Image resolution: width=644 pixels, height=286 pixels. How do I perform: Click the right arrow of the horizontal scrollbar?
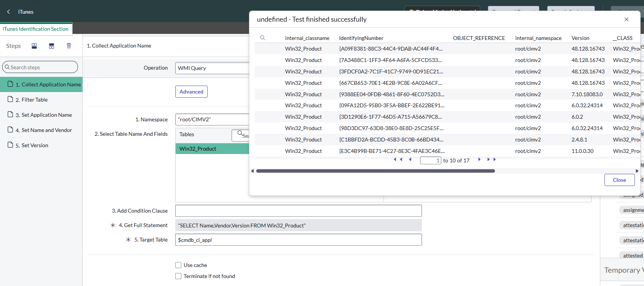tap(637, 171)
